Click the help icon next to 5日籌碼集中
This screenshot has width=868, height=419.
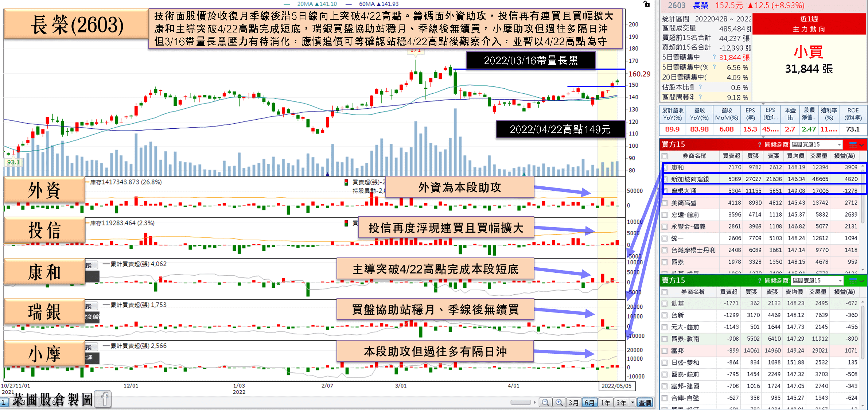coord(714,57)
